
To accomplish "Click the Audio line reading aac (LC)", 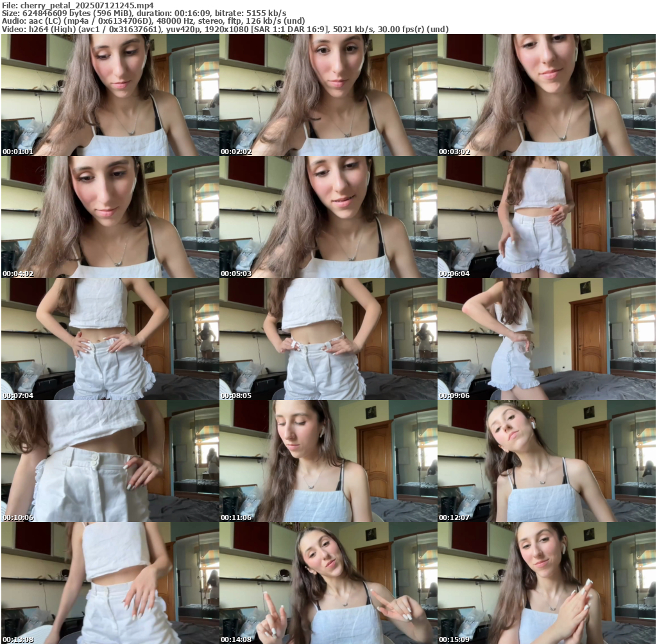I will (153, 21).
